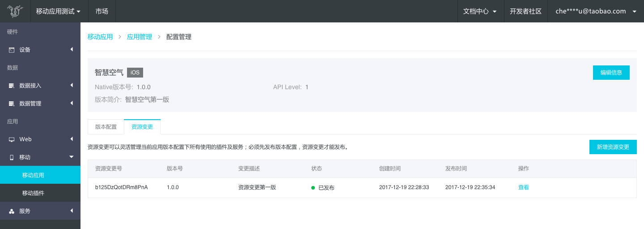Screen dimensions: 644x229
Task: Click the app name 智慧空气
Action: click(x=109, y=73)
